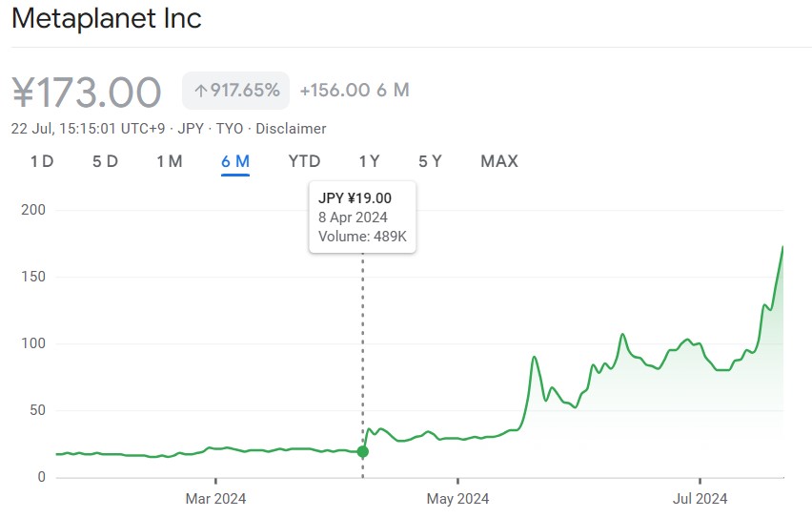Click the Jul 2024 axis label
The image size is (812, 518).
click(700, 499)
